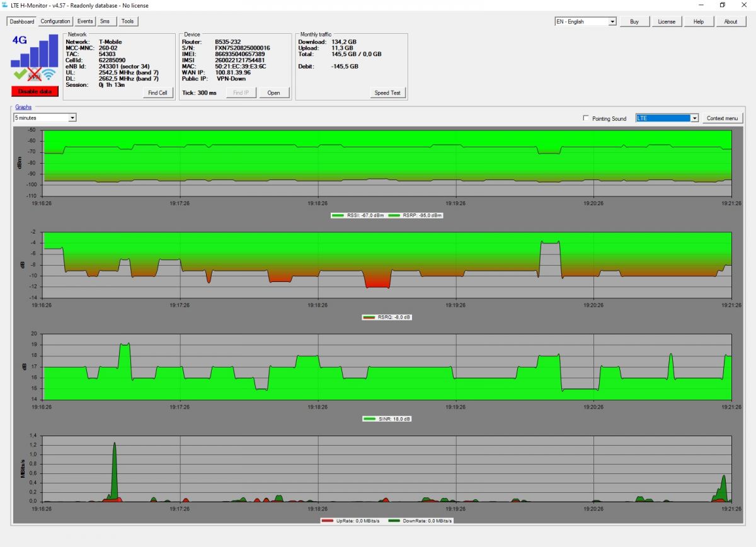Viewport: 756px width, 547px height.
Task: Start the Speed Test
Action: click(x=387, y=93)
